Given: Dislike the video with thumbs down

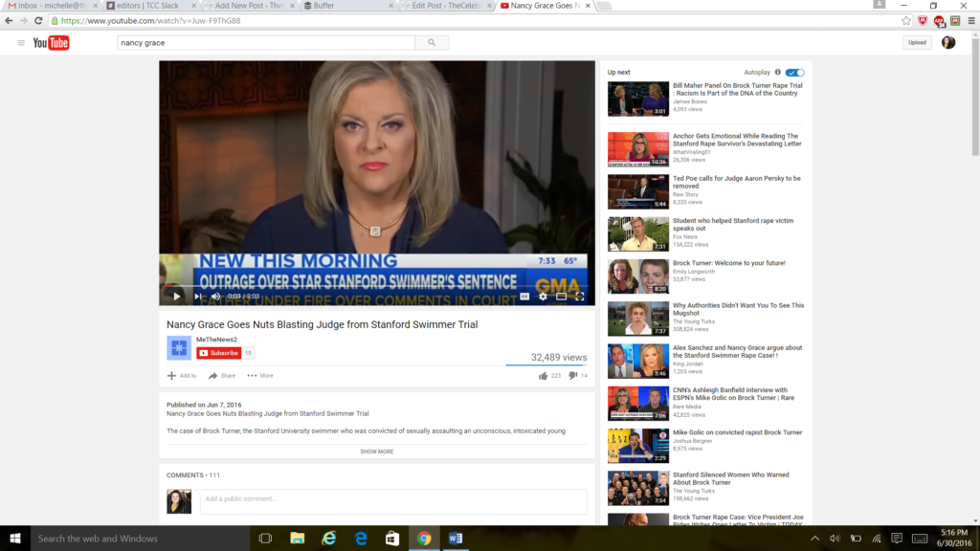Looking at the screenshot, I should click(x=572, y=376).
